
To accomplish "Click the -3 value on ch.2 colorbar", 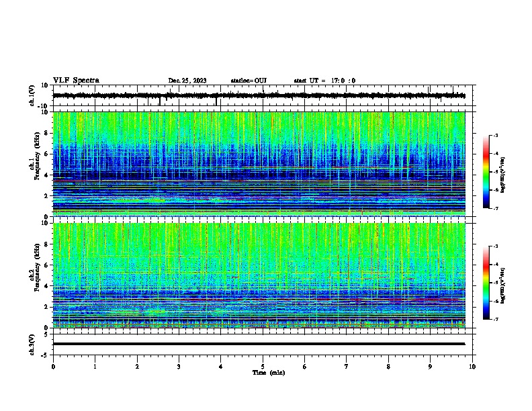I will point(495,246).
